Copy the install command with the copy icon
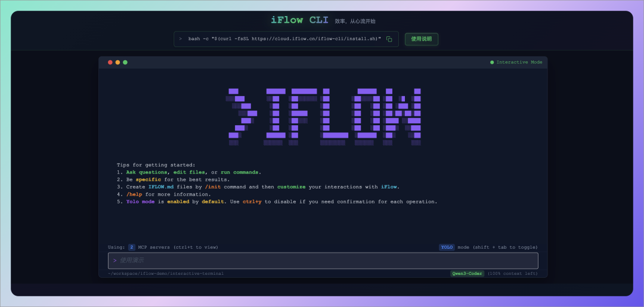 (x=389, y=39)
